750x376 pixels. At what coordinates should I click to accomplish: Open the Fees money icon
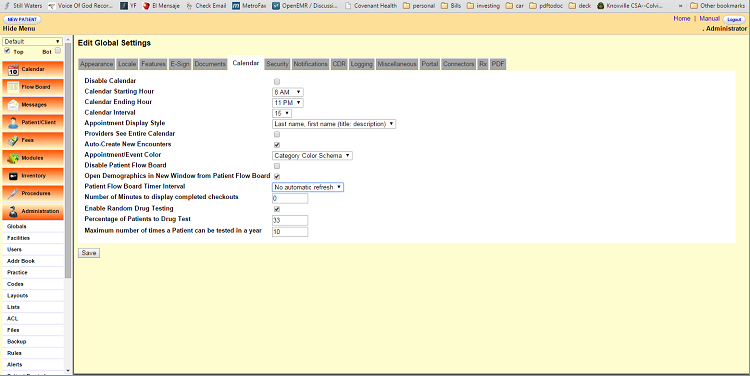tap(13, 140)
